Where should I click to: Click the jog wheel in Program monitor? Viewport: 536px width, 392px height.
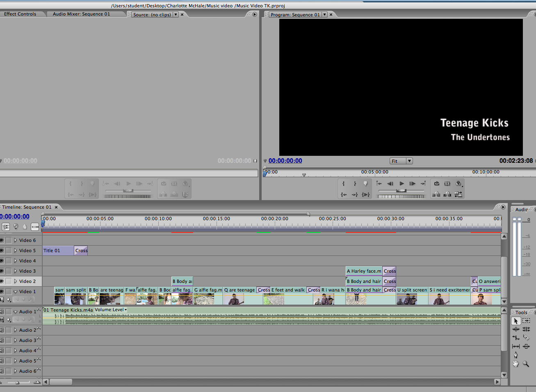click(x=401, y=197)
